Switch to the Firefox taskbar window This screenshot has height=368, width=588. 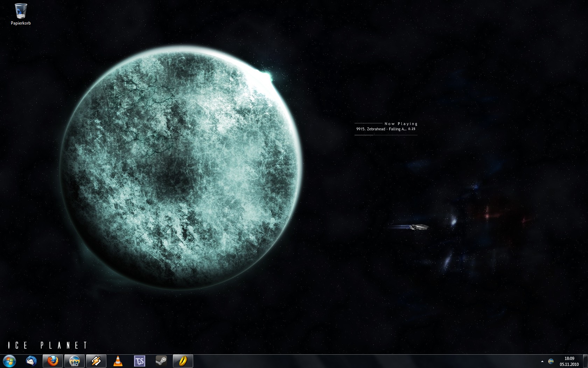53,361
